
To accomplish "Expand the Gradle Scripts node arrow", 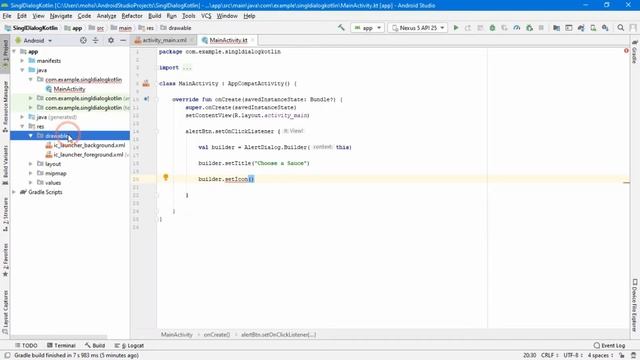I will click(x=14, y=192).
